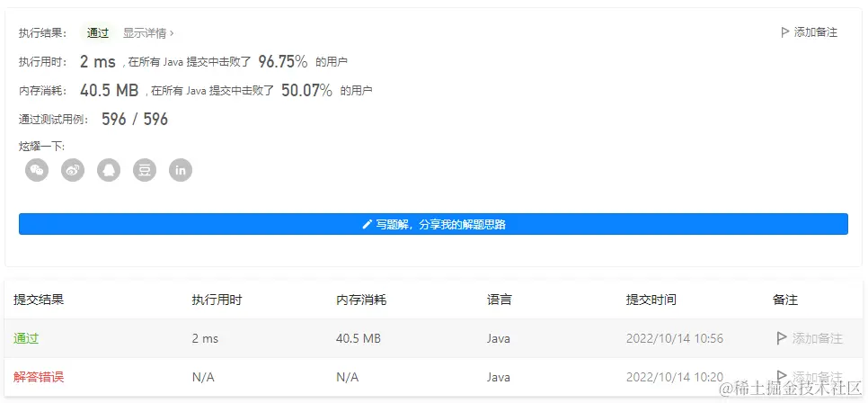Open the green 通过 submission result

tap(26, 338)
